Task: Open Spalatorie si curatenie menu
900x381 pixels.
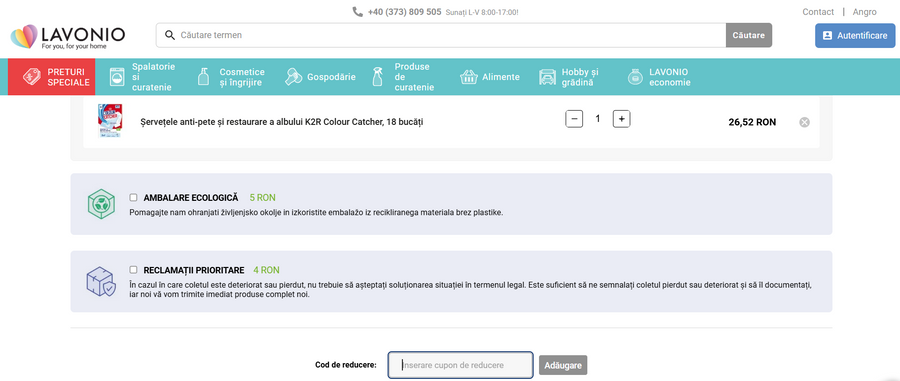Action: [142, 77]
